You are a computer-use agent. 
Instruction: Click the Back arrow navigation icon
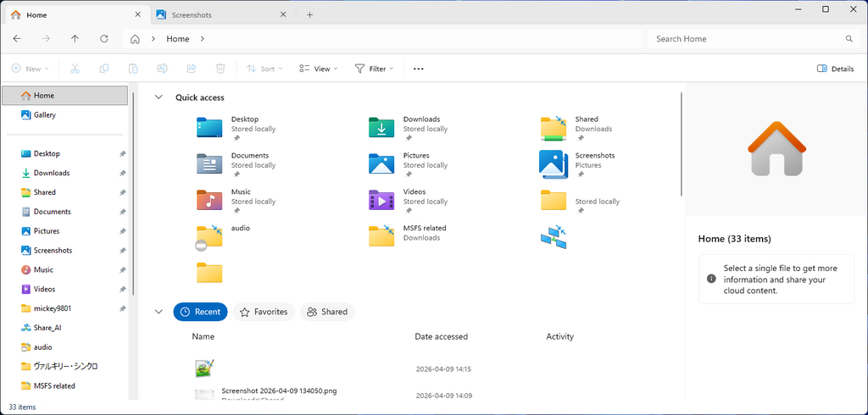click(x=17, y=39)
